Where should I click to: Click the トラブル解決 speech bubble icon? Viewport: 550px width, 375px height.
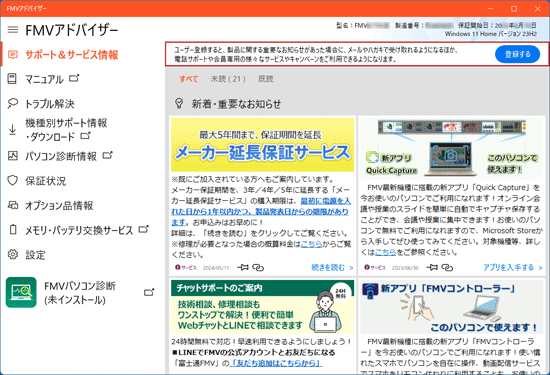pyautogui.click(x=13, y=103)
